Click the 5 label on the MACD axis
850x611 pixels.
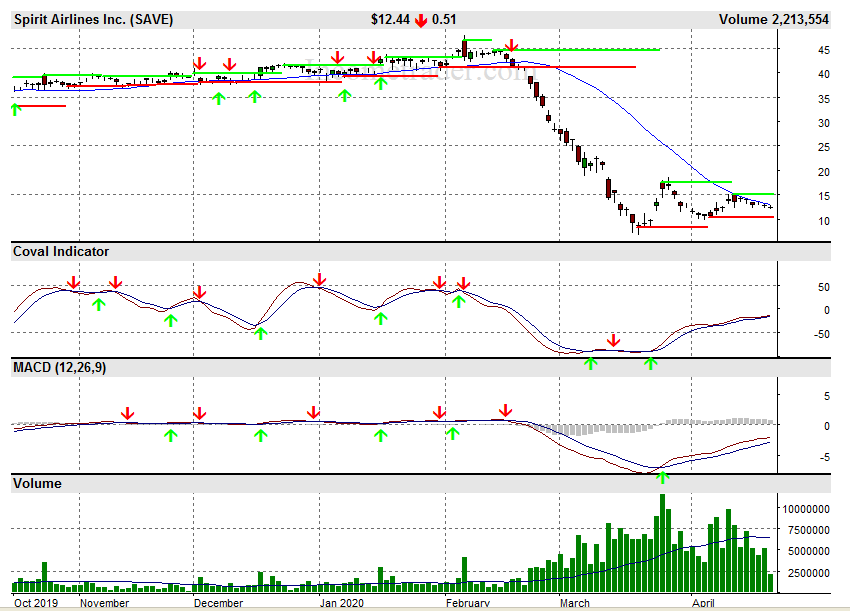tap(827, 396)
